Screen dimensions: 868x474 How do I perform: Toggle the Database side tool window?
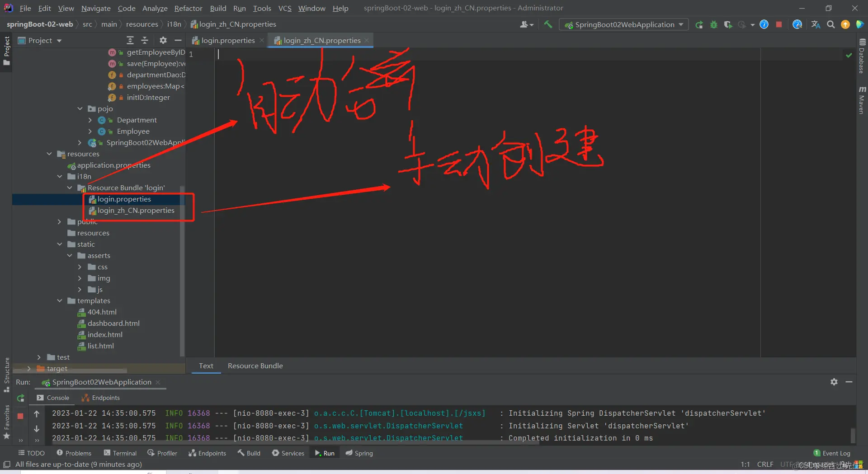[x=862, y=56]
